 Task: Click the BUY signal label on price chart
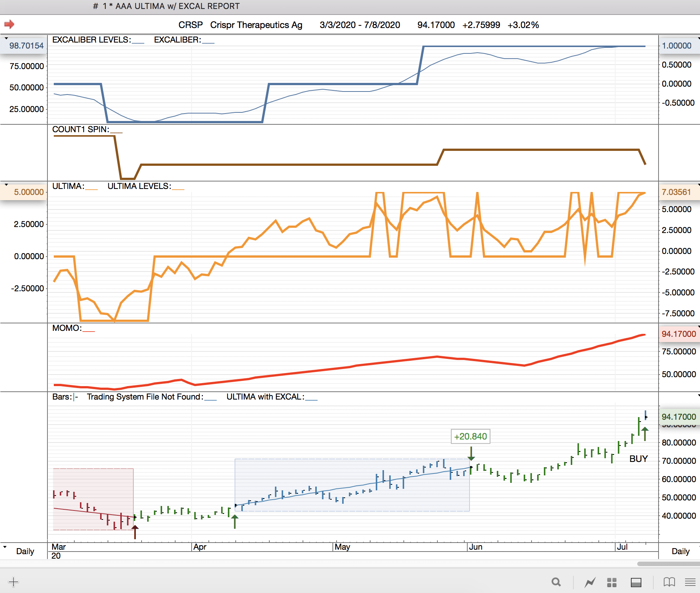coord(638,459)
